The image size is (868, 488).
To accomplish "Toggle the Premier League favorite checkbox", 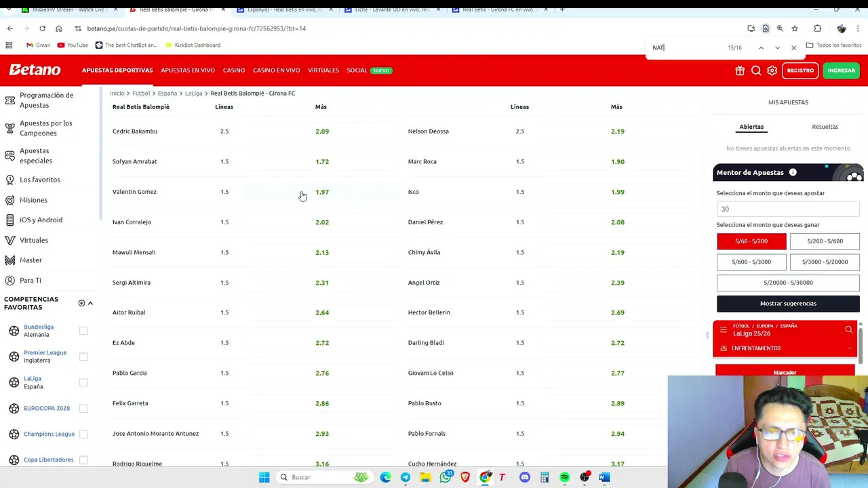I will pyautogui.click(x=83, y=357).
